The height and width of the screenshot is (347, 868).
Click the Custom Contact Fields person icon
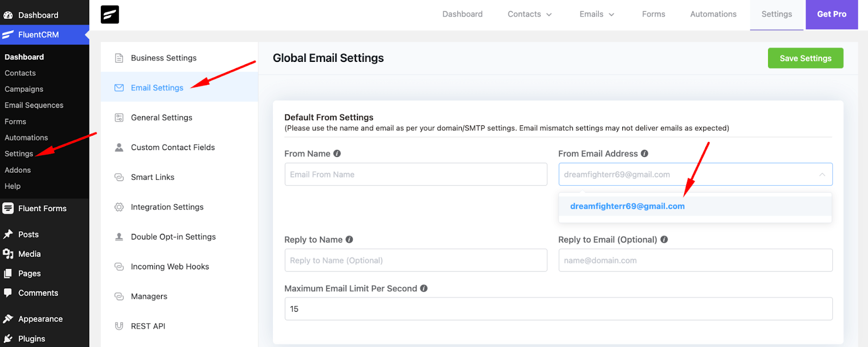tap(119, 147)
